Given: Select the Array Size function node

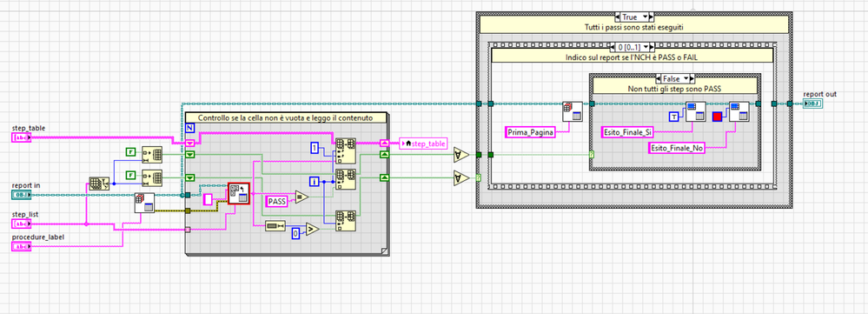Looking at the screenshot, I should 99,184.
